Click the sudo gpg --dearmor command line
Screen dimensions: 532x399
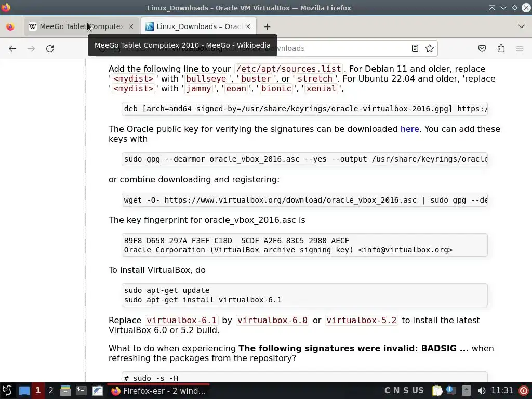coord(304,159)
